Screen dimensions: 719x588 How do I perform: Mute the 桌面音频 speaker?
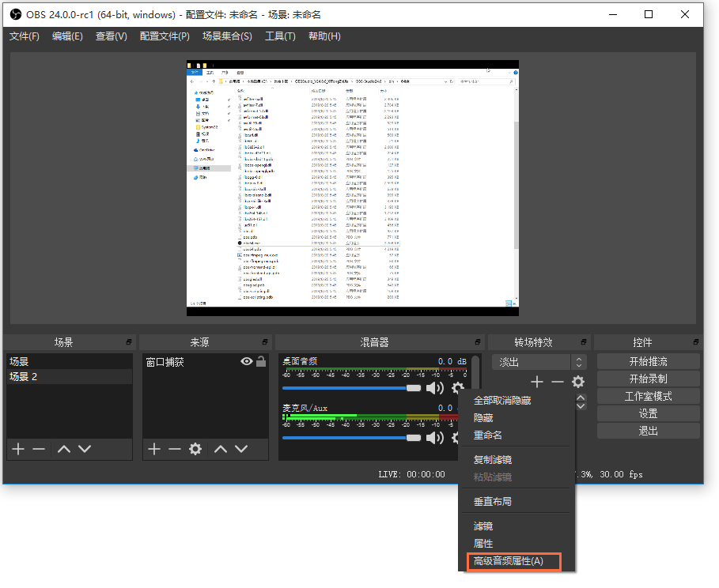pos(434,388)
